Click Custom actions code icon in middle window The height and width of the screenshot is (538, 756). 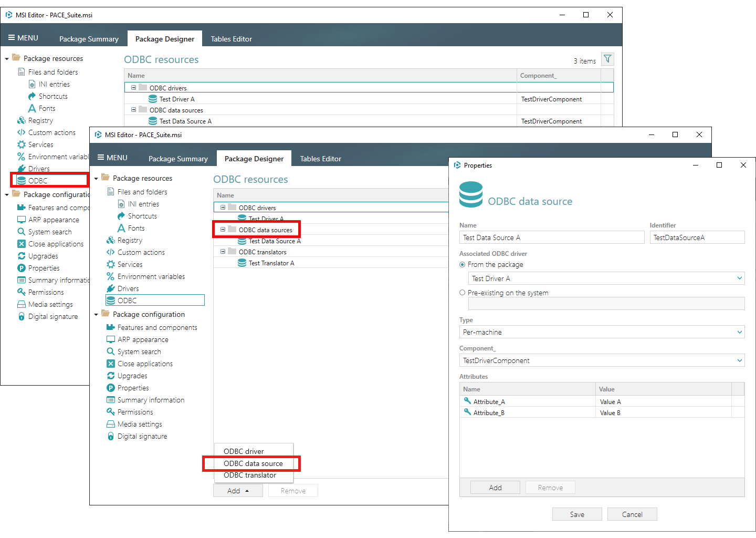tap(111, 252)
